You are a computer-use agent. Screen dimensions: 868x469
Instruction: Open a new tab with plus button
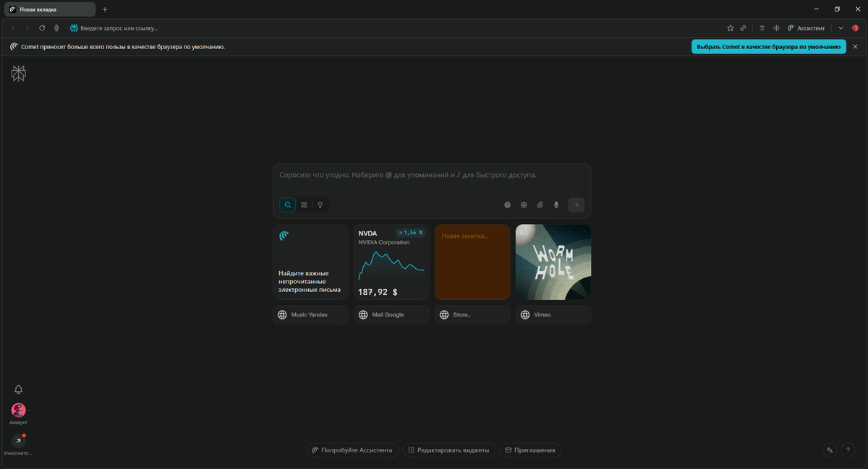point(105,9)
